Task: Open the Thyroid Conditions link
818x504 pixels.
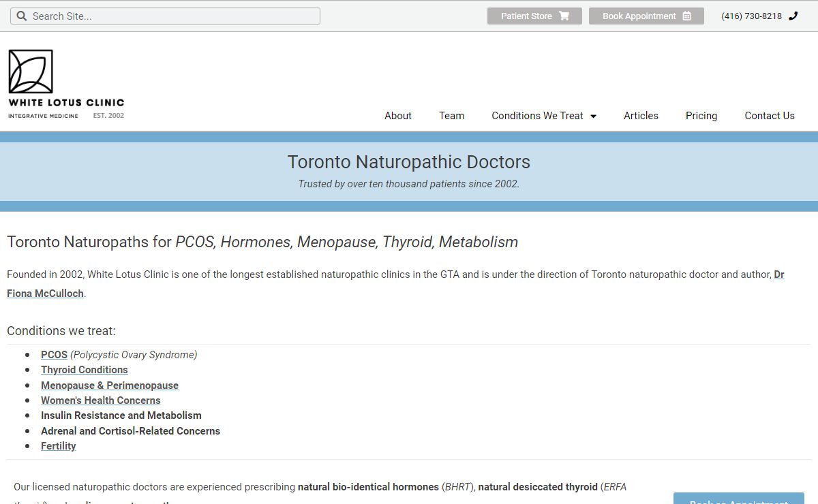Action: pyautogui.click(x=85, y=370)
